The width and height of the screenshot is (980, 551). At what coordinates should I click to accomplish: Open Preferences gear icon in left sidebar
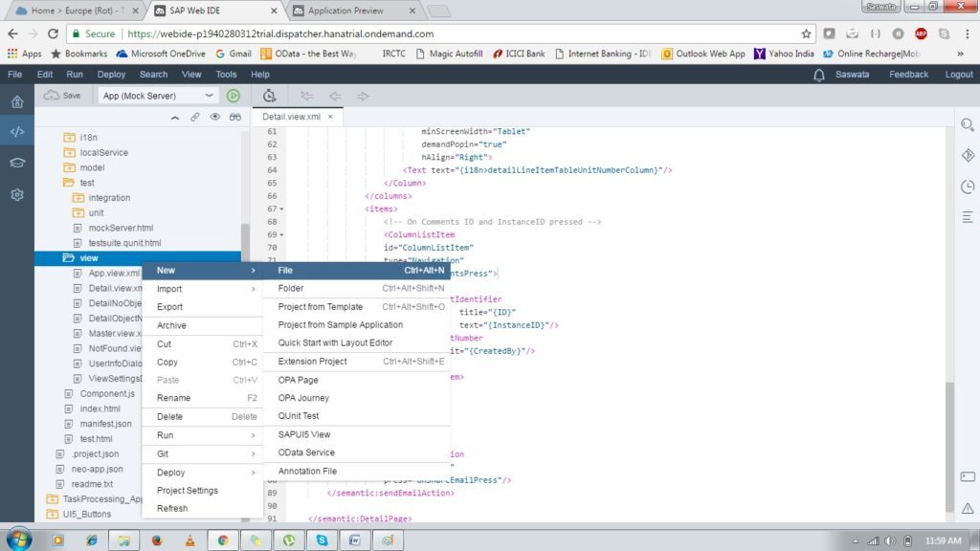point(17,194)
